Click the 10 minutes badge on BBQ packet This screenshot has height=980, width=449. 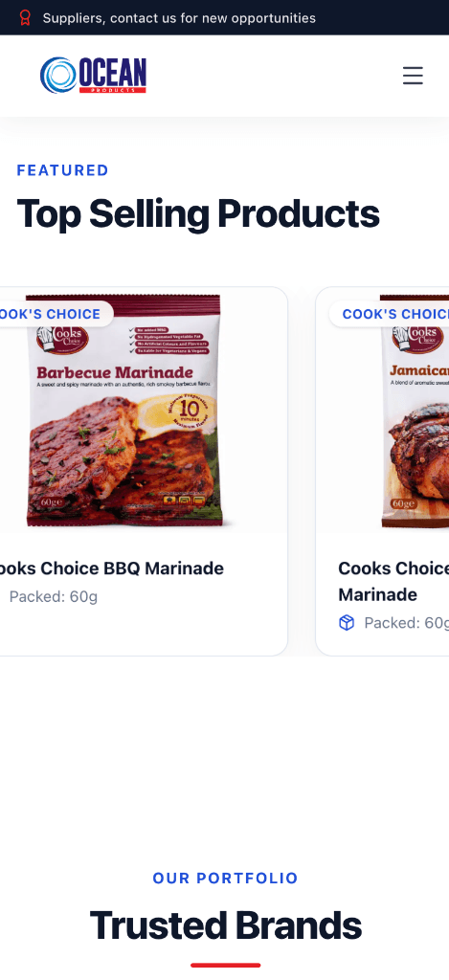[x=189, y=412]
